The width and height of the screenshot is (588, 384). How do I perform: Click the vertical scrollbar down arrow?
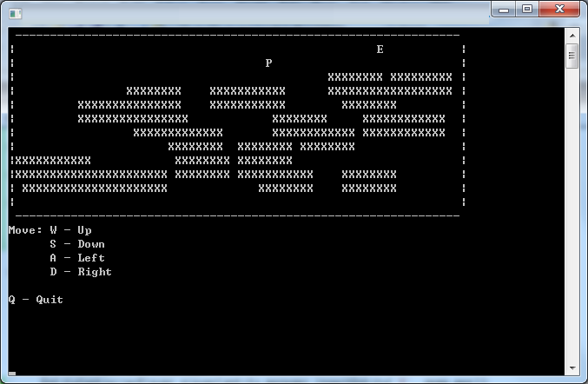(572, 367)
